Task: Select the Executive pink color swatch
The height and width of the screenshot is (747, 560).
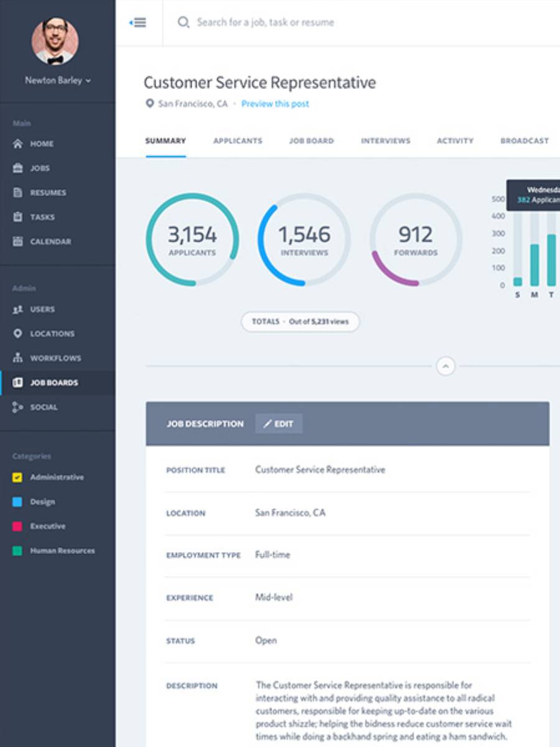Action: click(17, 527)
